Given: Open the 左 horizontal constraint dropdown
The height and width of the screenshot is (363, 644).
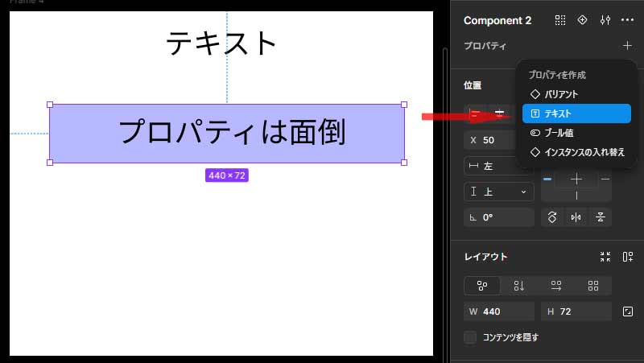Looking at the screenshot, I should pos(491,167).
